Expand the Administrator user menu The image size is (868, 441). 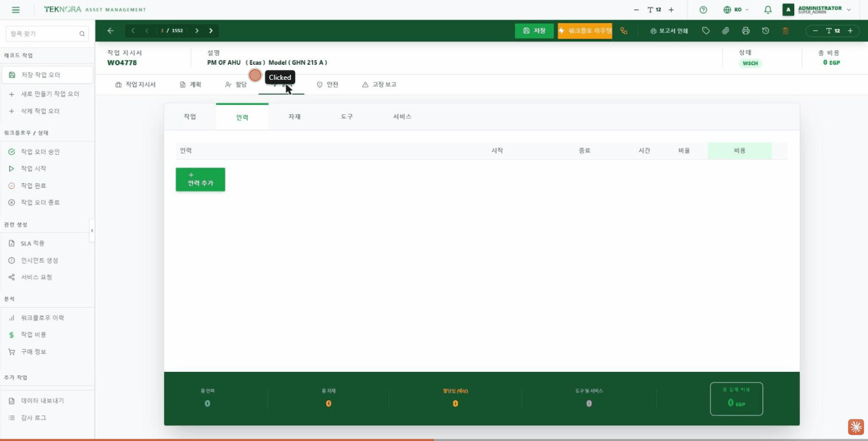tap(817, 9)
